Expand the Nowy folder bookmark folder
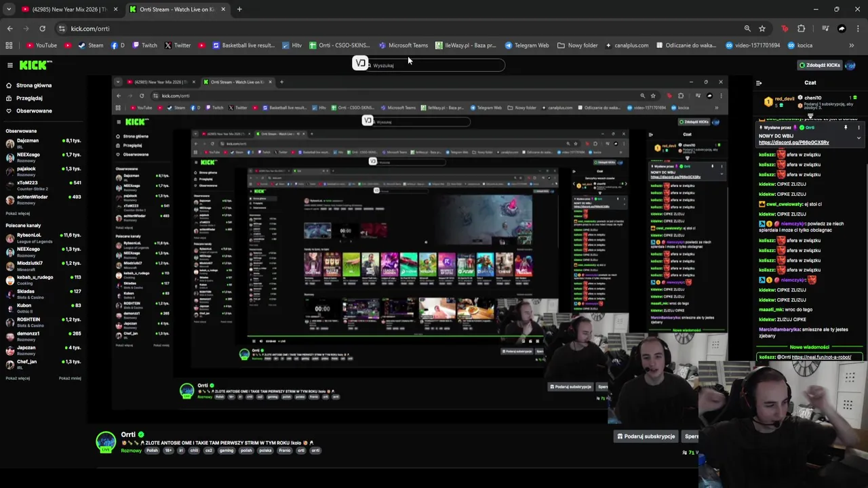Image resolution: width=868 pixels, height=488 pixels. pyautogui.click(x=578, y=45)
